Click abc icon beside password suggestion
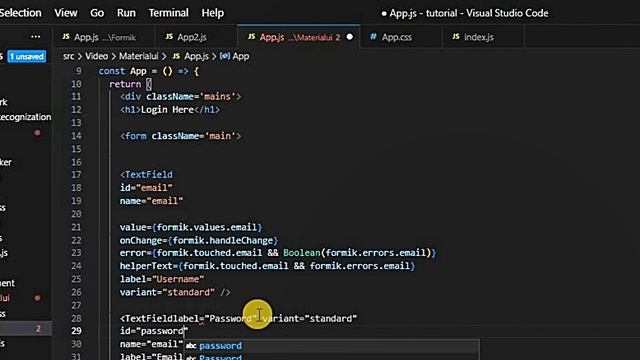Viewport: 640px width, 360px height. coord(191,346)
